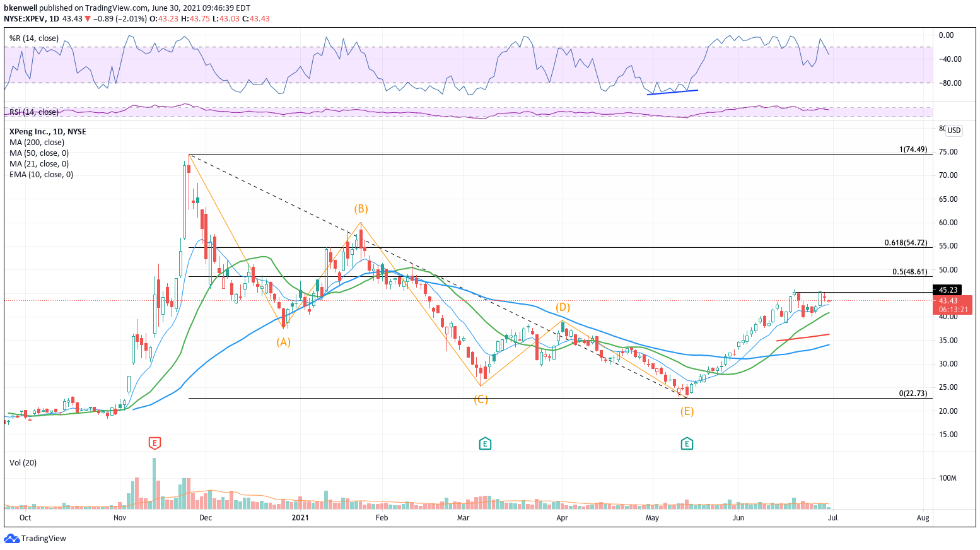Select the black 45.23 price level label
The width and height of the screenshot is (980, 550).
coord(948,290)
